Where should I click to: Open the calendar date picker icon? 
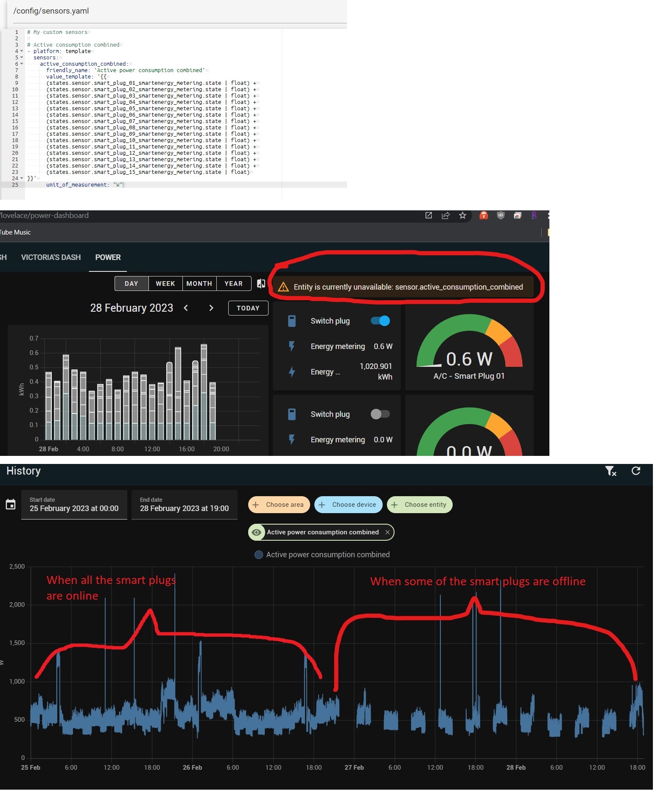11,504
